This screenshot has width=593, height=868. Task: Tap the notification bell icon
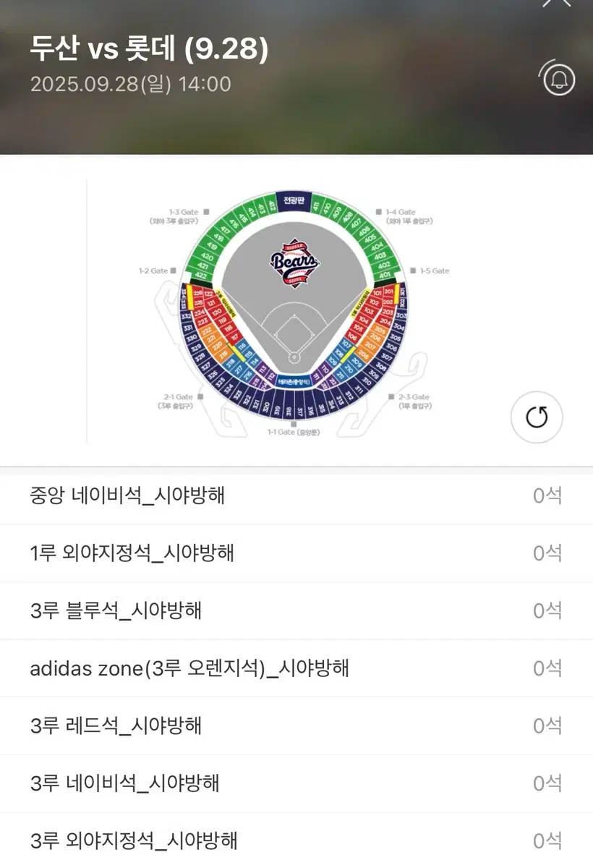(558, 79)
